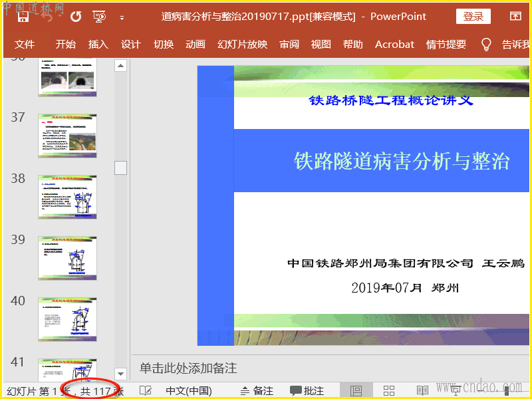Click the author line 中国铁路郑州局集团有限公司
Image resolution: width=532 pixels, height=399 pixels.
pyautogui.click(x=380, y=263)
